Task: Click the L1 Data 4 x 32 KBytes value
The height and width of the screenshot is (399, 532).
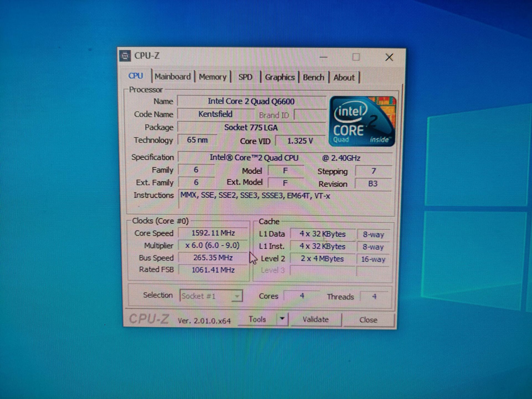Action: coord(323,234)
